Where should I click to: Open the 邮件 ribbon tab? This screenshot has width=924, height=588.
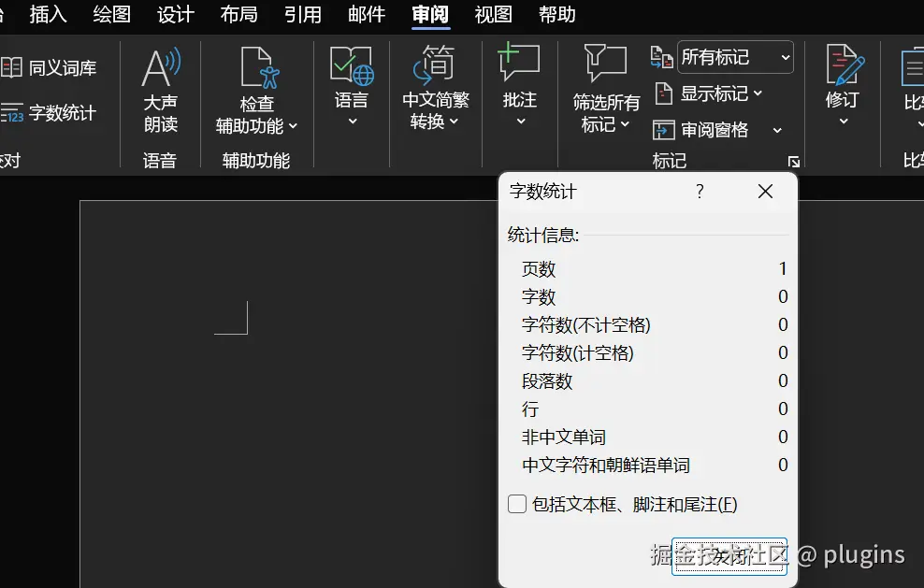pos(366,15)
